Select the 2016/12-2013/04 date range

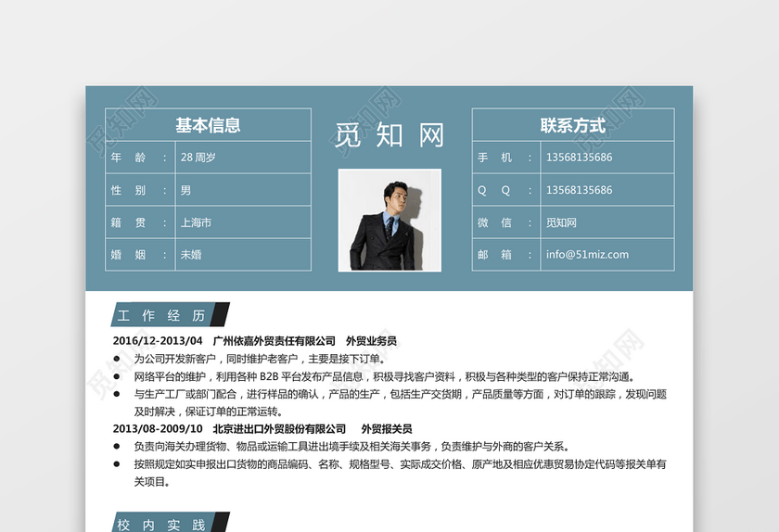click(158, 341)
